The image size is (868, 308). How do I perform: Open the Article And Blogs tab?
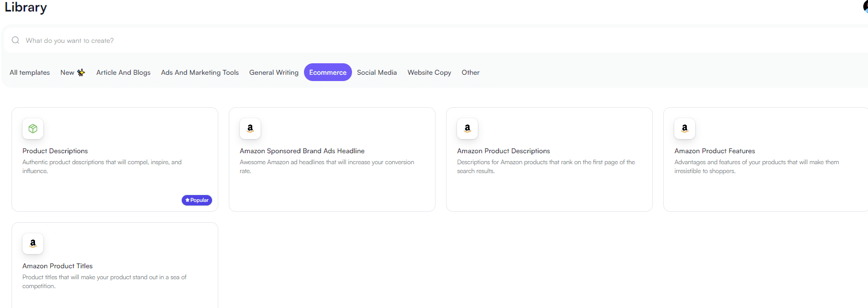[123, 73]
